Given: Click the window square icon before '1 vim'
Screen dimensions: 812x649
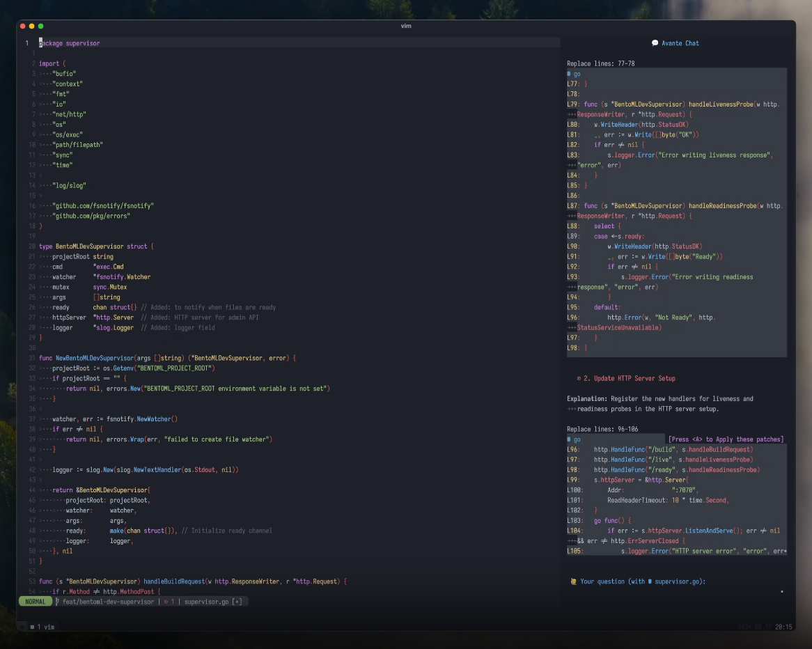Looking at the screenshot, I should tap(32, 627).
